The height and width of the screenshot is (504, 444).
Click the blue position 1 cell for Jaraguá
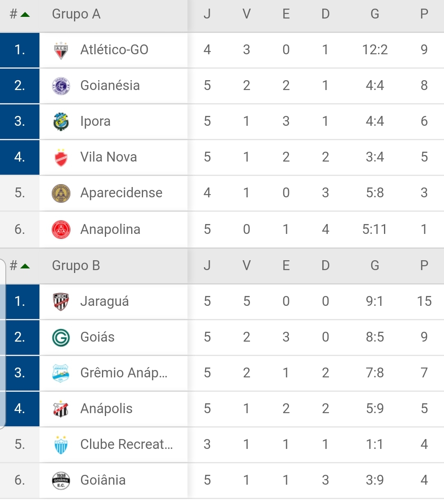click(x=20, y=302)
